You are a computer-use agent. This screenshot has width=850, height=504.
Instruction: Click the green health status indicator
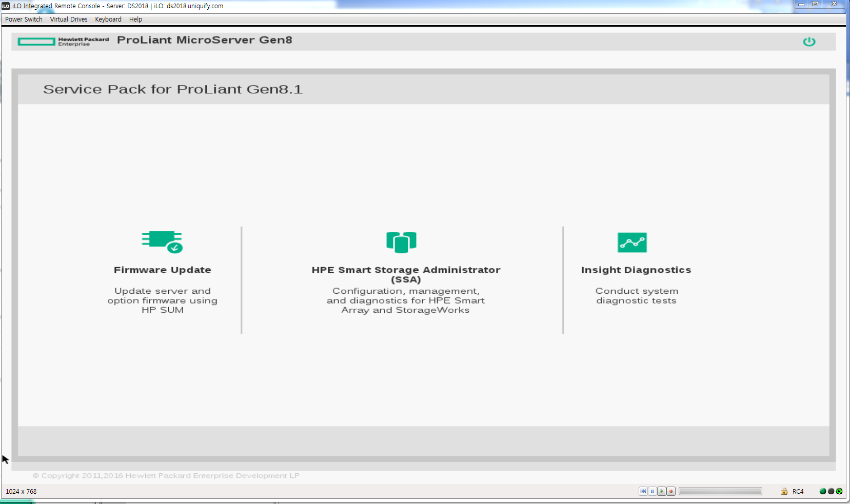[823, 491]
